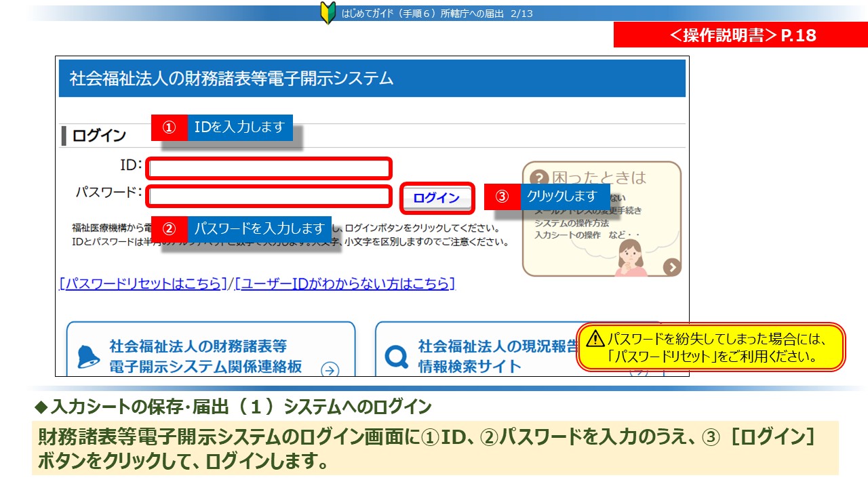Click the question mark icon beside 困ったときは
The width and height of the screenshot is (868, 488).
539,178
